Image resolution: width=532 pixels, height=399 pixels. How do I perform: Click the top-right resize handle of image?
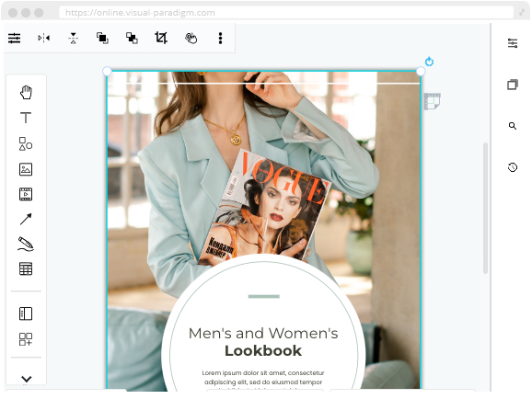421,71
